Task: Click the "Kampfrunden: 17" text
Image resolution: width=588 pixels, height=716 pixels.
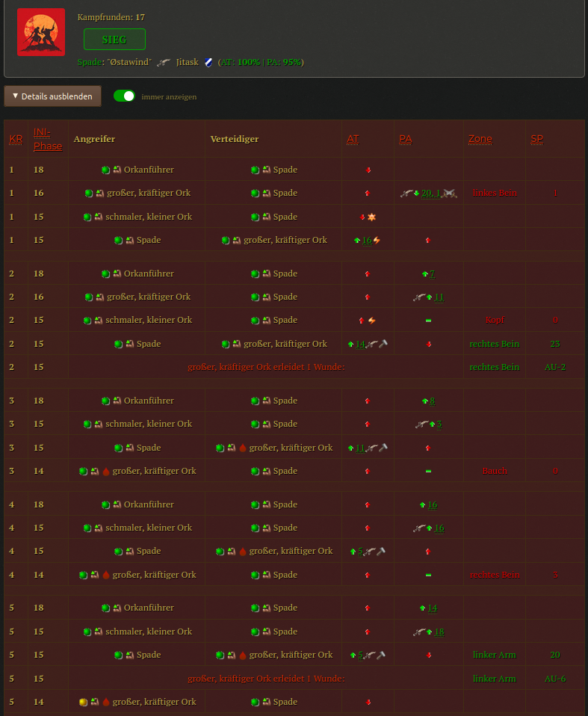Action: coord(111,17)
